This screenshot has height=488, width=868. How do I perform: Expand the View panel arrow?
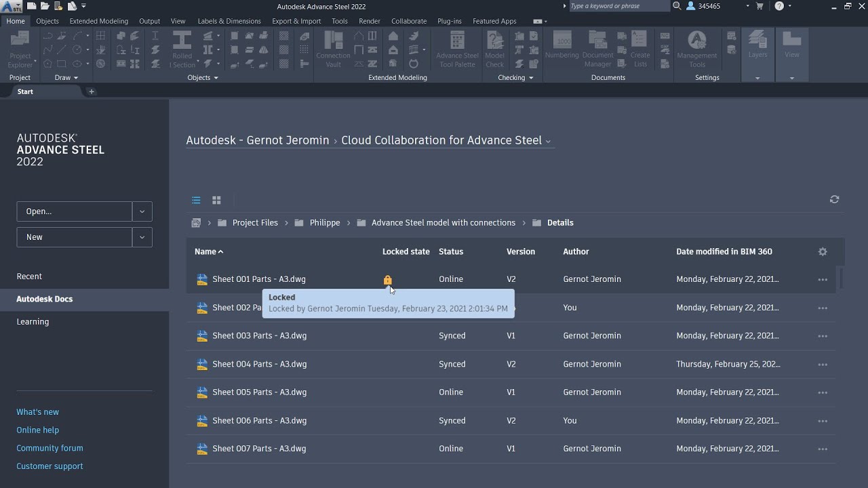click(x=791, y=78)
